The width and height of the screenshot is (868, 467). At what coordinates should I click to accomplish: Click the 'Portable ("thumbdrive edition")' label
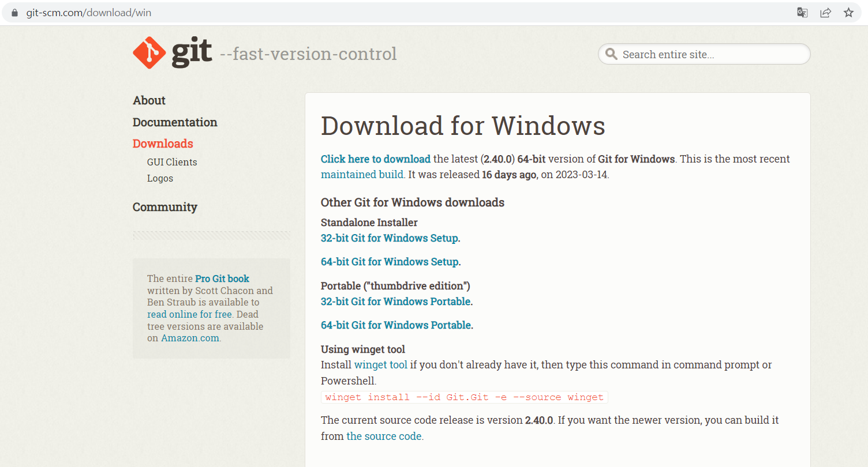click(396, 286)
